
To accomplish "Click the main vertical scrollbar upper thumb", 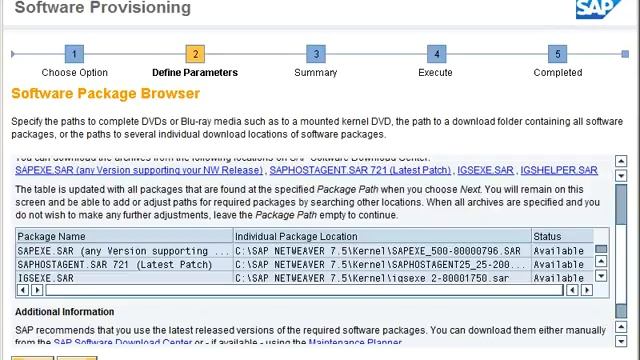I will (621, 204).
